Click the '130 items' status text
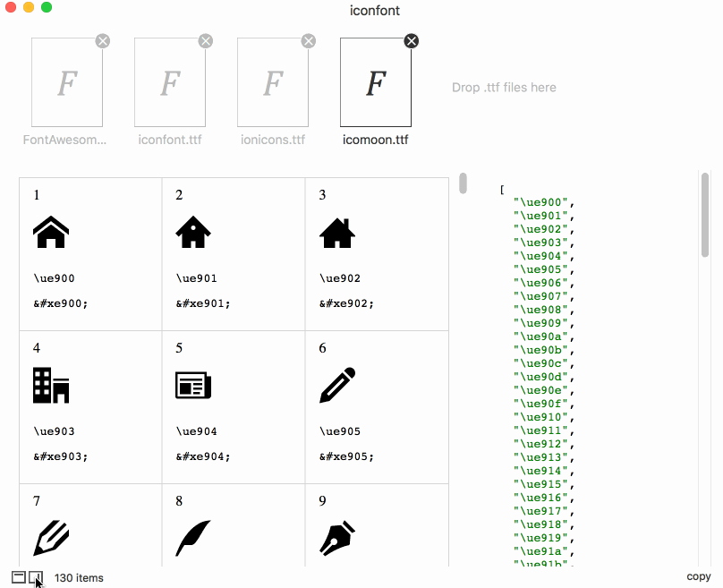The width and height of the screenshot is (723, 588). tap(79, 578)
